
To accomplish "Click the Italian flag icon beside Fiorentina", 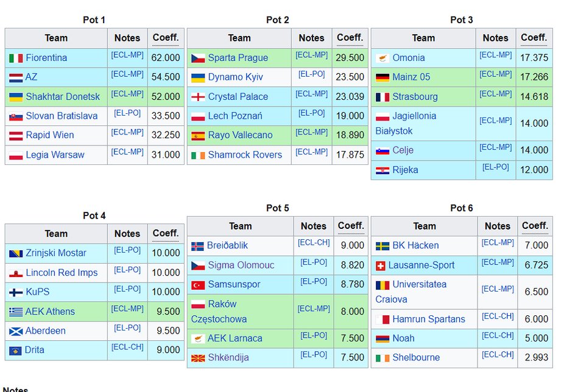I will tap(16, 58).
